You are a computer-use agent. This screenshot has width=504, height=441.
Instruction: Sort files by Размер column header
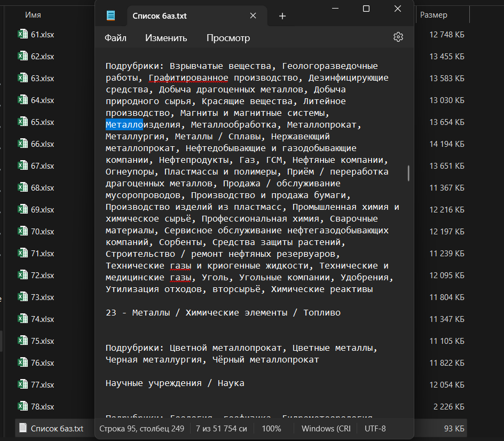click(x=434, y=15)
